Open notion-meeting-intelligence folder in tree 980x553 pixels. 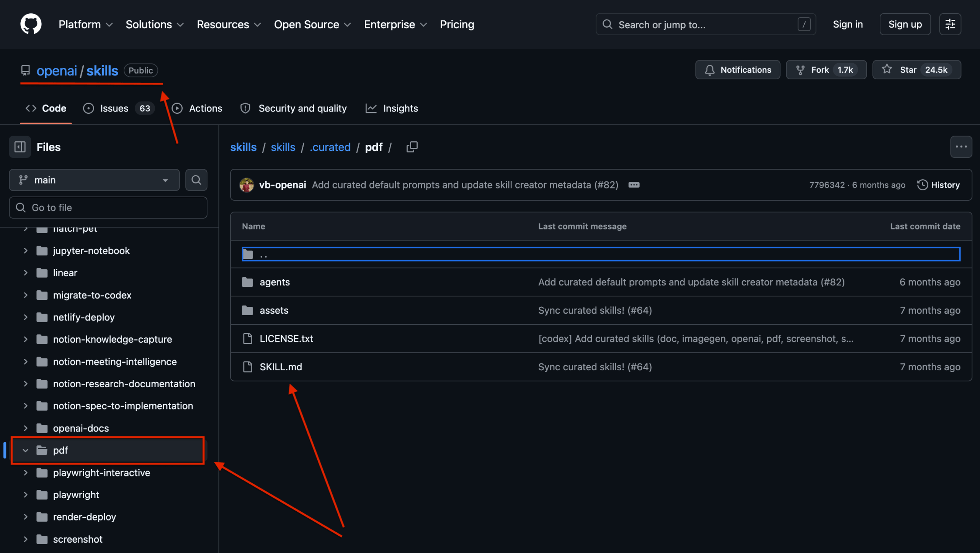[115, 362]
